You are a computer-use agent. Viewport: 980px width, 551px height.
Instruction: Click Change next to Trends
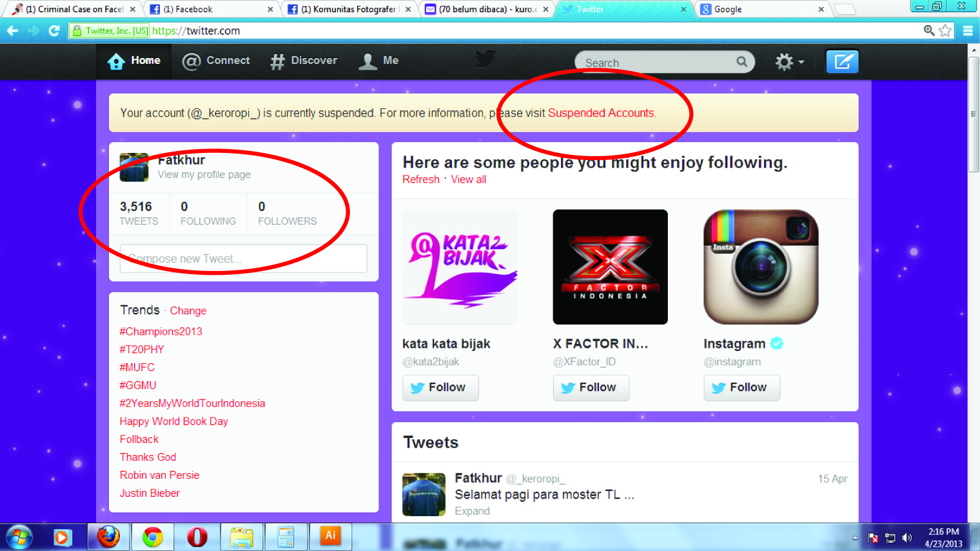pyautogui.click(x=188, y=311)
